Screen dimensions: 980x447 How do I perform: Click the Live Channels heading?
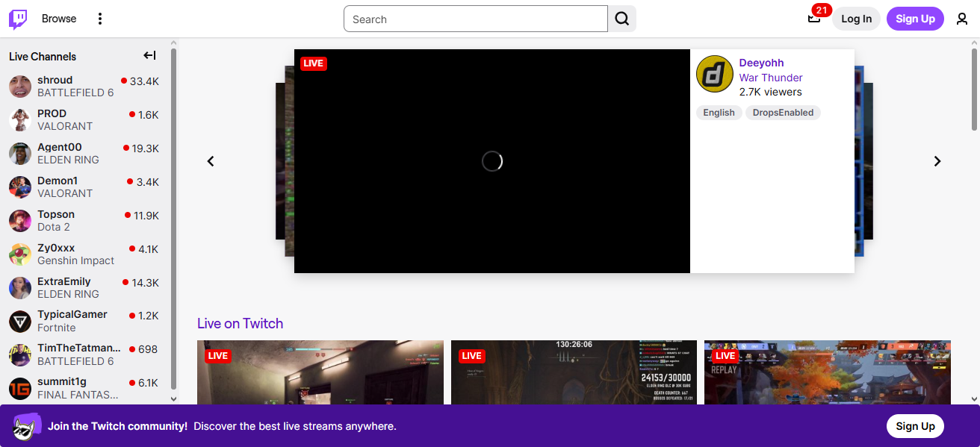coord(43,56)
